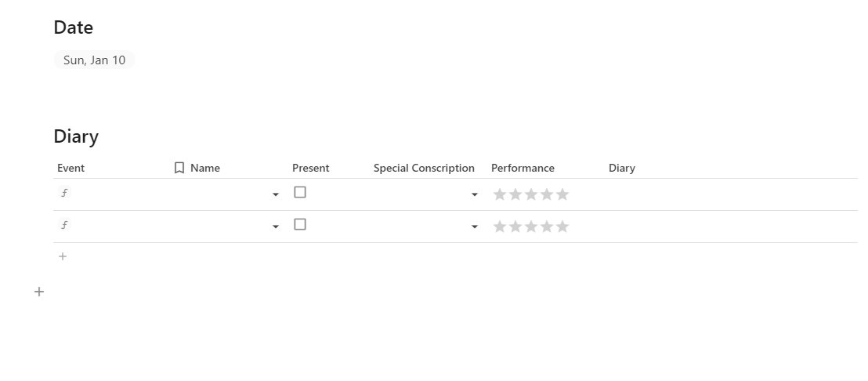Image resolution: width=868 pixels, height=381 pixels.
Task: Set first row Performance to the fourth star
Action: click(x=547, y=194)
